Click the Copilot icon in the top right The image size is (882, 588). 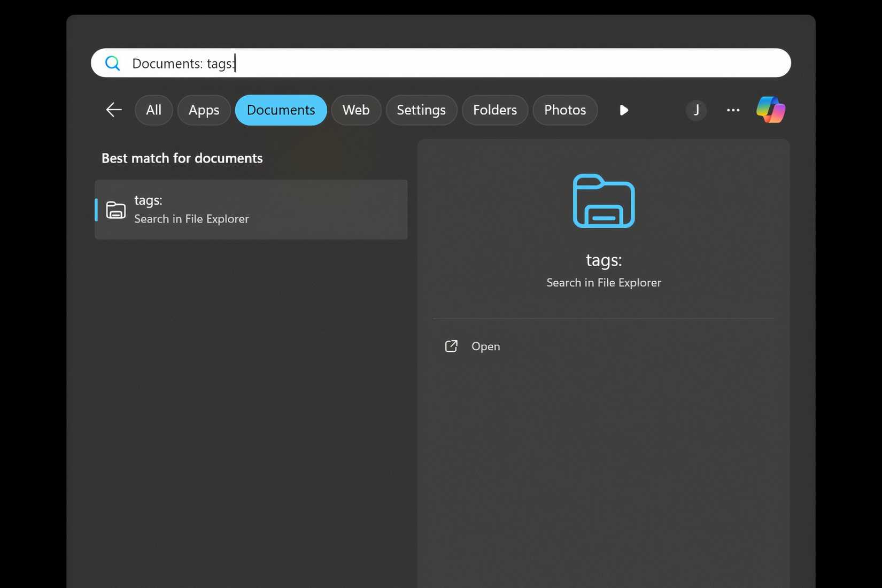click(x=770, y=110)
